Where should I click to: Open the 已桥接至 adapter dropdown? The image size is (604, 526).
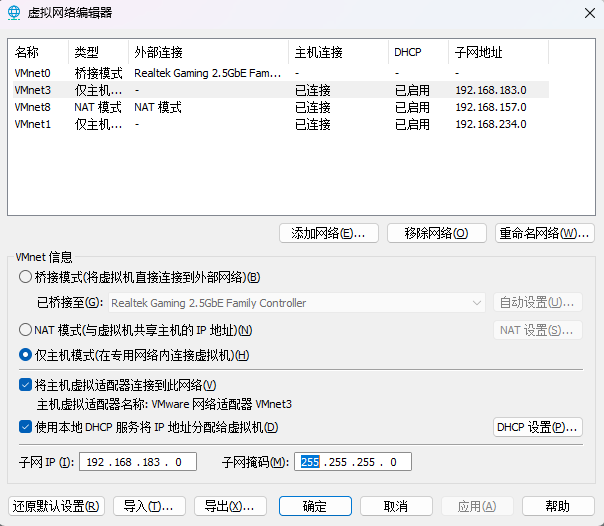297,303
